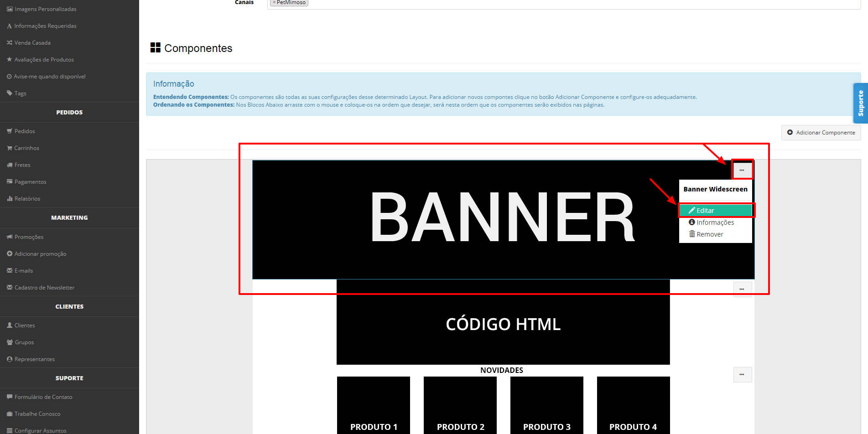Screen dimensions: 868x434
Task: Click the NOVIDADES heading text
Action: 502,370
